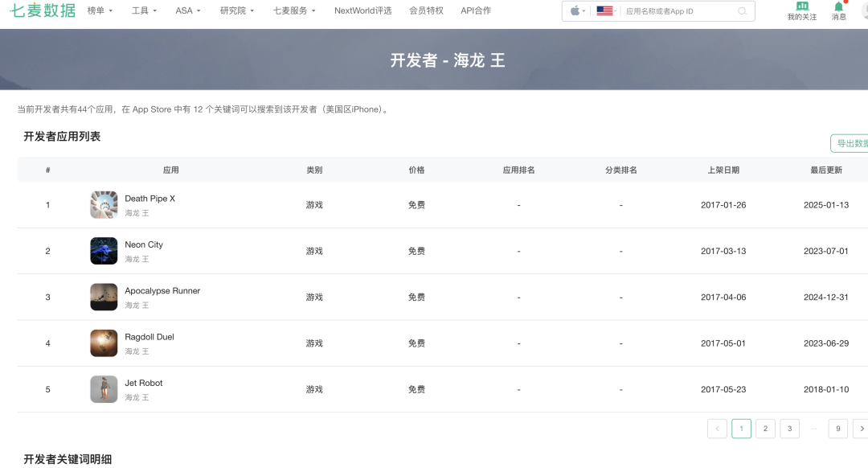Open the Apocalypse Runner app link

coord(162,291)
